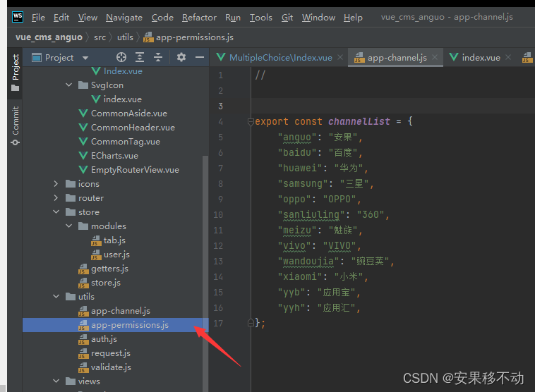Viewport: 535px width, 392px height.
Task: Collapse the utils folder
Action: [x=56, y=297]
